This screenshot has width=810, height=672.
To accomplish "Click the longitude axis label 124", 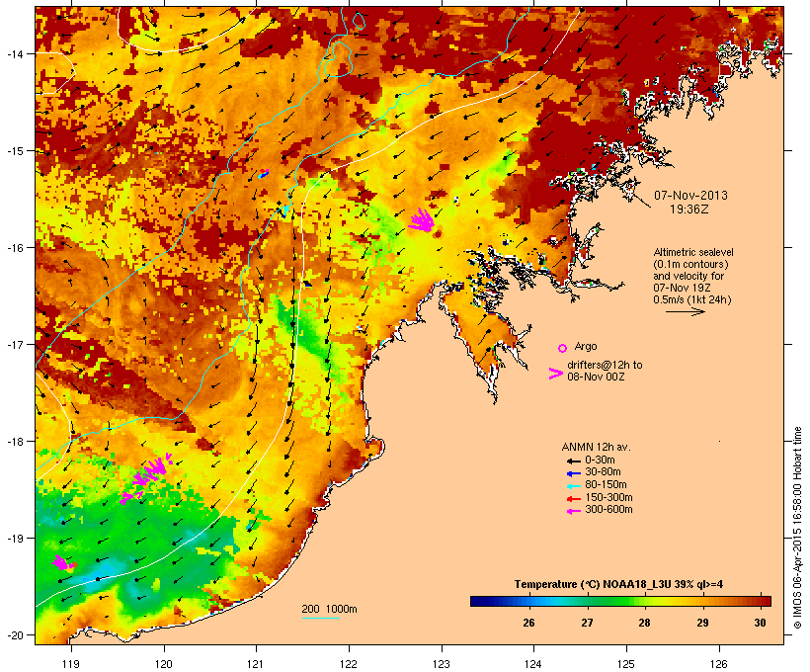I will coord(533,664).
